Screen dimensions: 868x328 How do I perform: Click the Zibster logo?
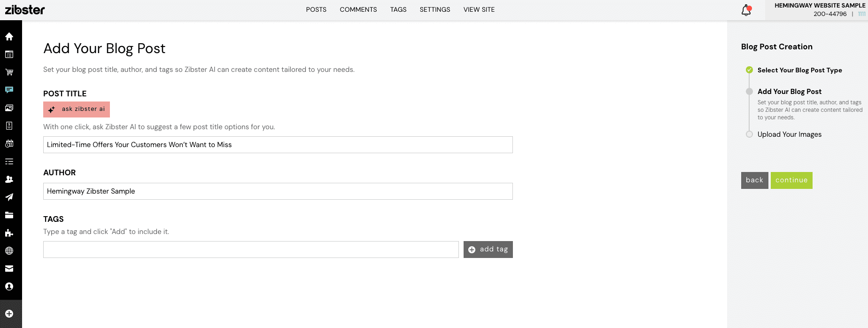pyautogui.click(x=25, y=9)
